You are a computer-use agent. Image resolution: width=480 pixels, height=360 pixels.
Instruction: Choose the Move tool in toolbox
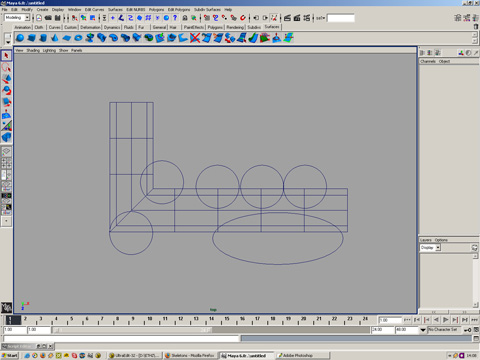[x=6, y=79]
